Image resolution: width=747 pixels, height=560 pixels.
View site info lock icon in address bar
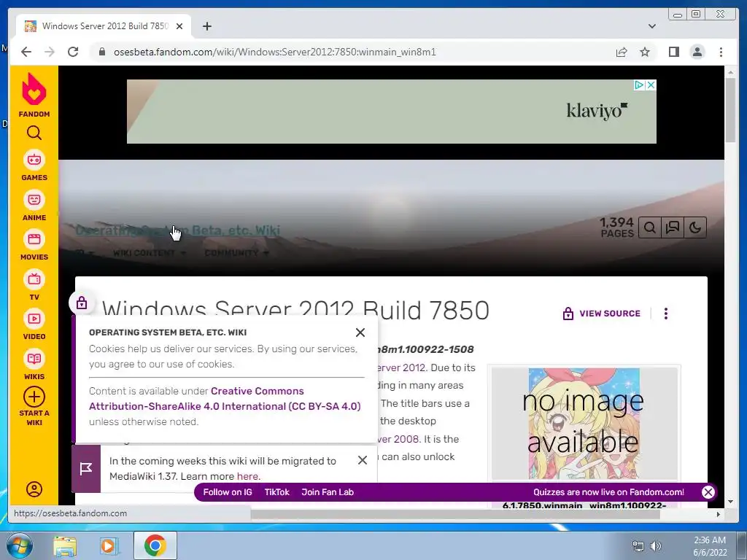101,52
